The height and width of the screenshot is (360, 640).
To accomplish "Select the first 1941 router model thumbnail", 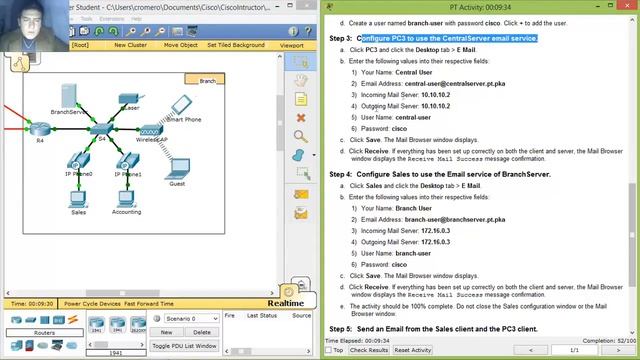I will coord(96,325).
